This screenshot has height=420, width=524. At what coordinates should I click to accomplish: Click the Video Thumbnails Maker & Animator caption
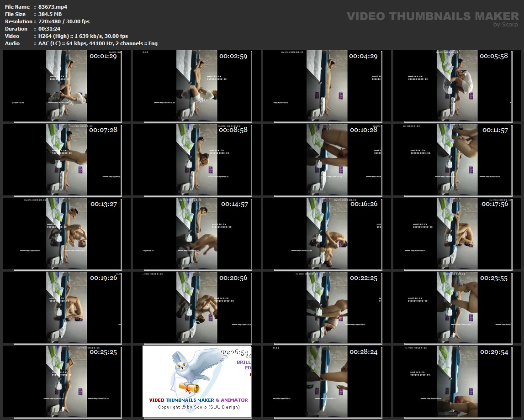[x=199, y=400]
